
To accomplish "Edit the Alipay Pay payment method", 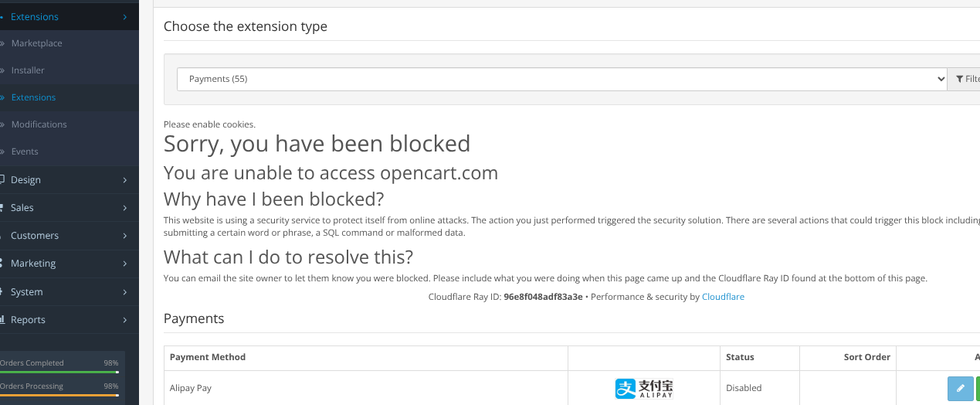I will pos(960,388).
